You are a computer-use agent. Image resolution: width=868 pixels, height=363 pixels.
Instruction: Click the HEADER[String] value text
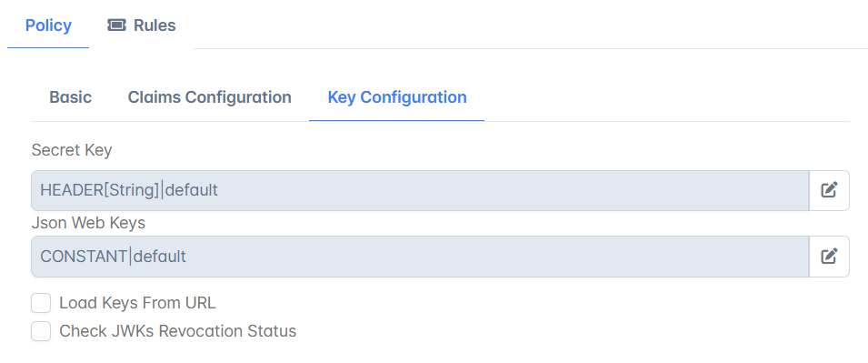(100, 190)
